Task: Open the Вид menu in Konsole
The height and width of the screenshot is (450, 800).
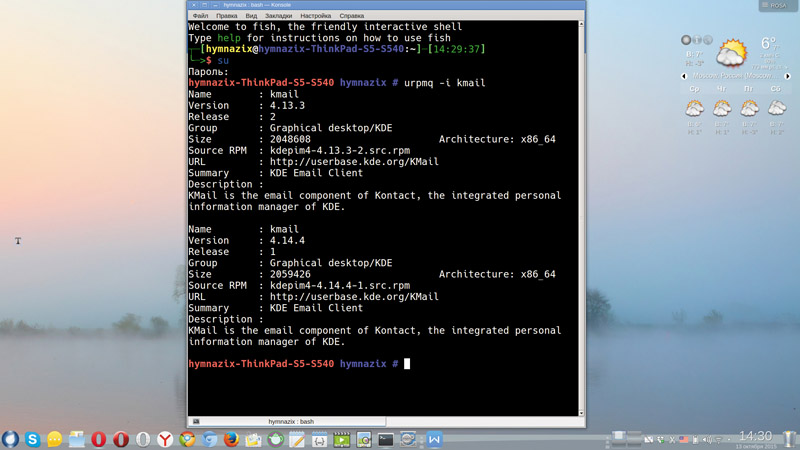Action: pos(251,16)
